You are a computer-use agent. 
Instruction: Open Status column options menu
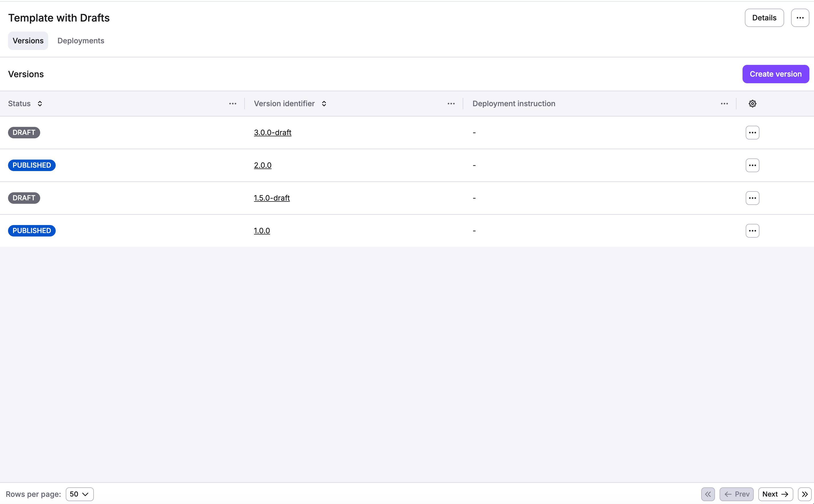[233, 104]
